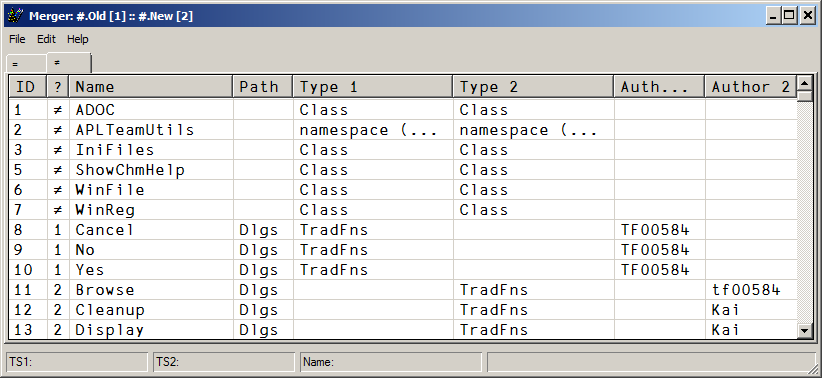Click the Dlgs path in Cancel row

click(x=258, y=230)
